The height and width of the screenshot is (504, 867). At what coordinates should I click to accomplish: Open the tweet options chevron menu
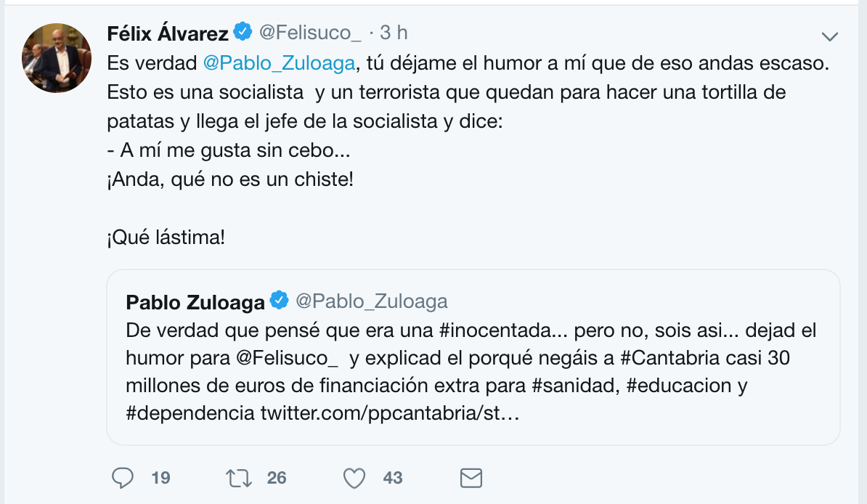829,36
